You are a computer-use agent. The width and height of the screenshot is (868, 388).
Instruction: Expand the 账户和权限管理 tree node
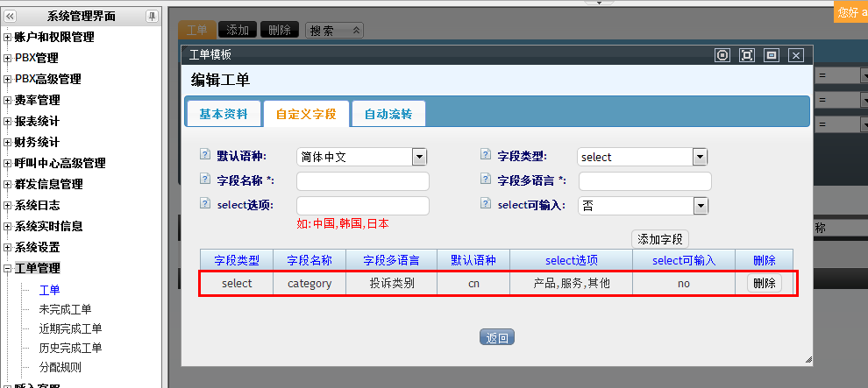(7, 38)
